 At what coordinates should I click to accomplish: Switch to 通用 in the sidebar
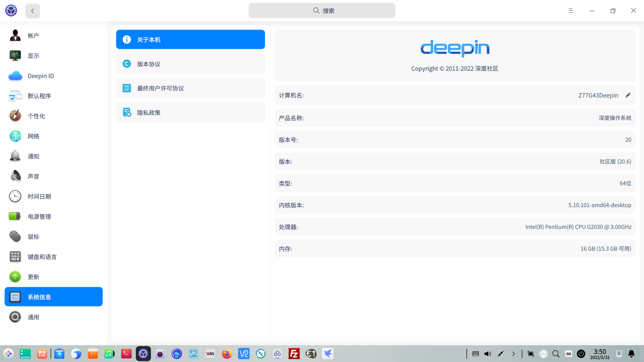click(33, 317)
